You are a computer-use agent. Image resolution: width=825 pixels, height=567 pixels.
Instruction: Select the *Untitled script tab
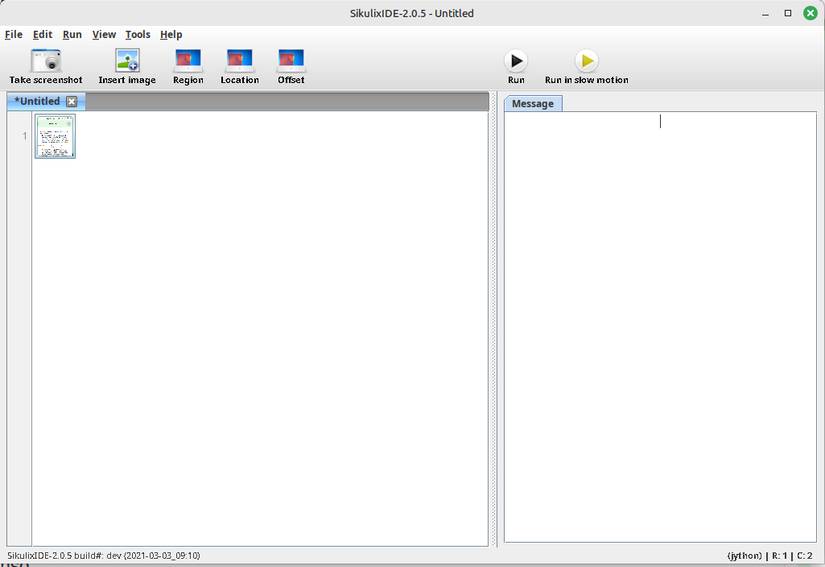coord(37,101)
